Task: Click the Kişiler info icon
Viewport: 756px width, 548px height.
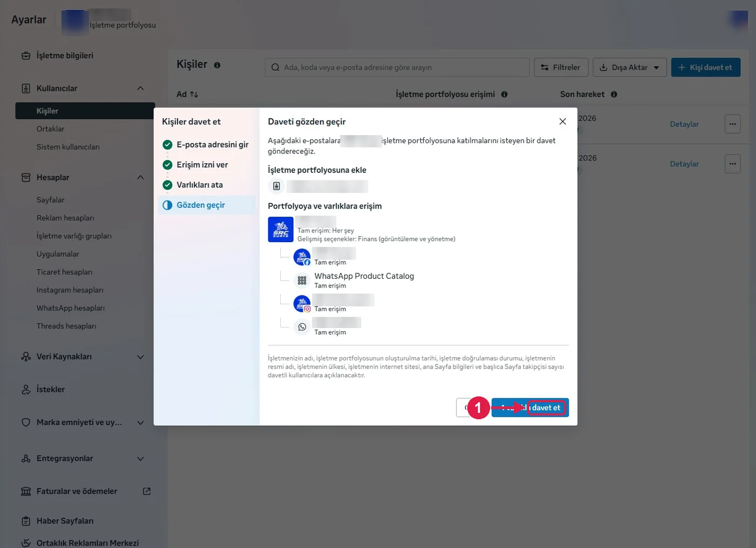Action: click(217, 65)
